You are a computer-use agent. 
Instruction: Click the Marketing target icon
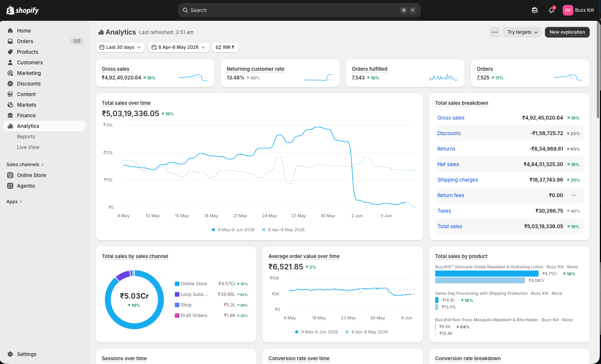10,73
